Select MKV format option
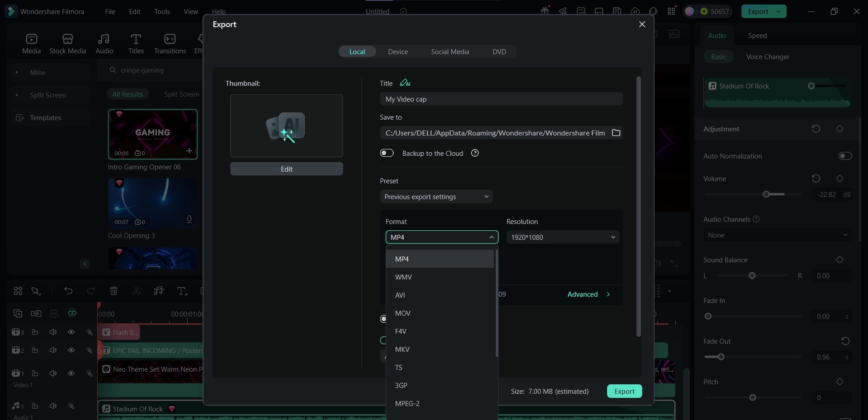The width and height of the screenshot is (868, 420). (x=440, y=349)
